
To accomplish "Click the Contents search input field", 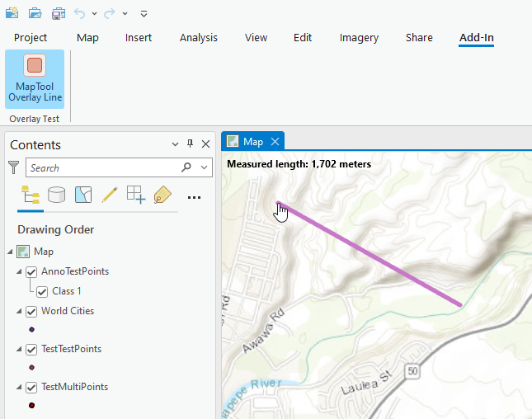I will tap(103, 167).
